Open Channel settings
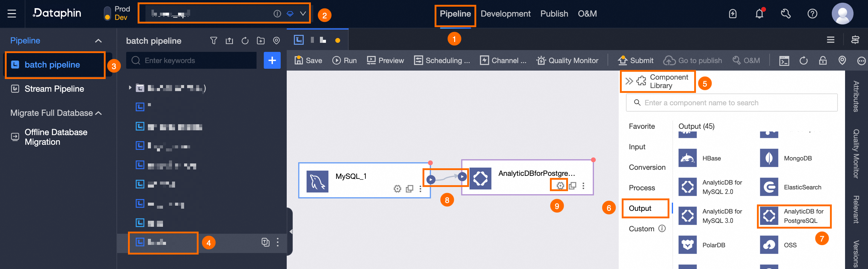 coord(503,60)
